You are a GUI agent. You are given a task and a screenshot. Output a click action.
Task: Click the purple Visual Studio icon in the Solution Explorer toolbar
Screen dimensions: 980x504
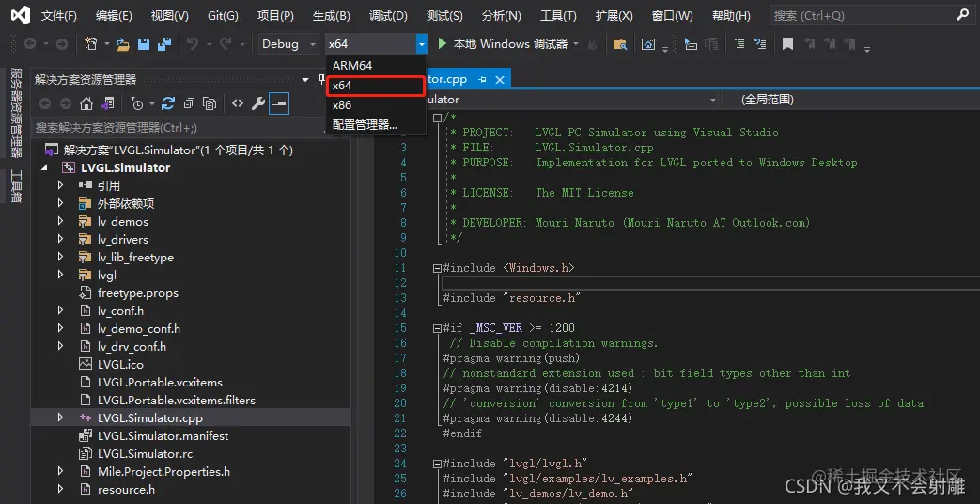coord(107,103)
